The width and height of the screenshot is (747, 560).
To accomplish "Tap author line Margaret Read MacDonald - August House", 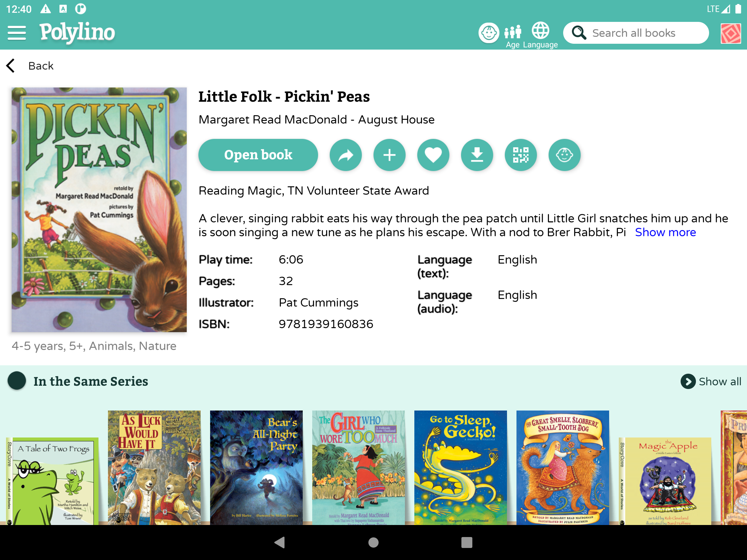I will coord(317,120).
